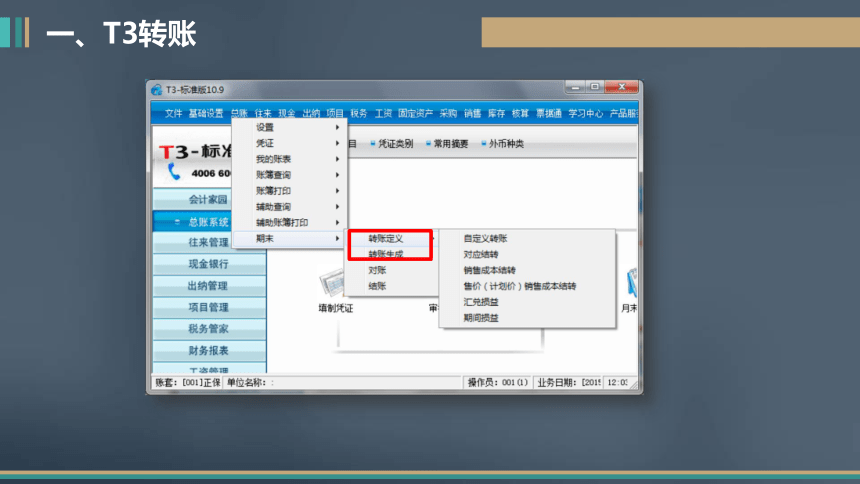Open the 学习中心 menu
The image size is (860, 484).
point(585,113)
